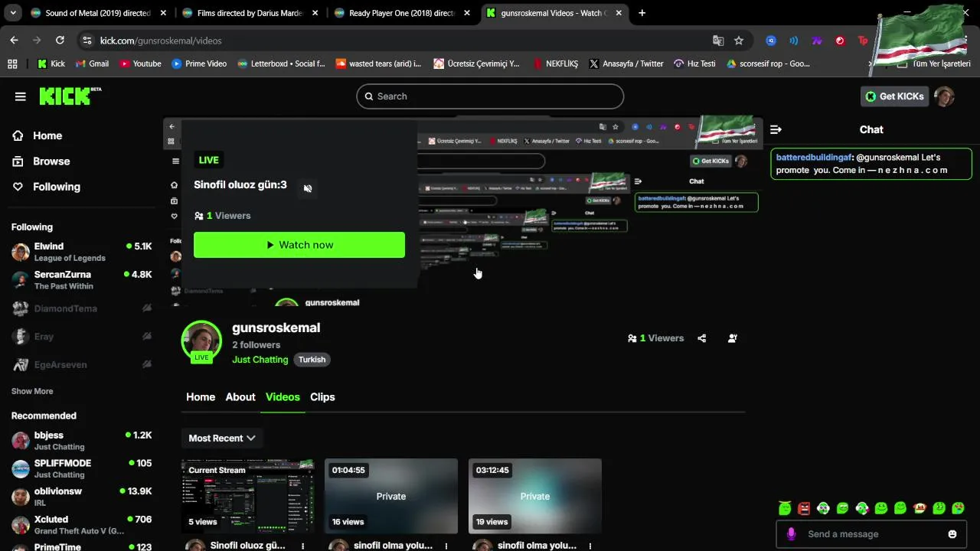Viewport: 980px width, 551px height.
Task: Open bbjess recommended channel
Action: (82, 441)
